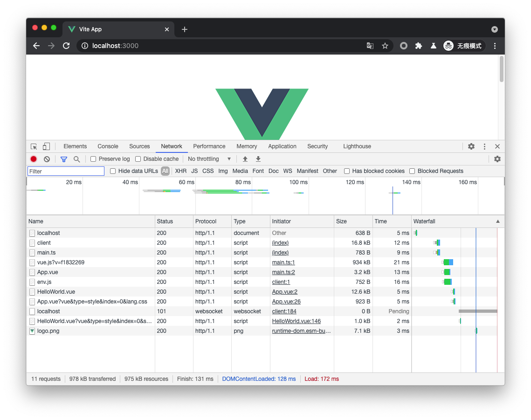The image size is (531, 420).
Task: Go back with the browser back arrow
Action: point(36,46)
